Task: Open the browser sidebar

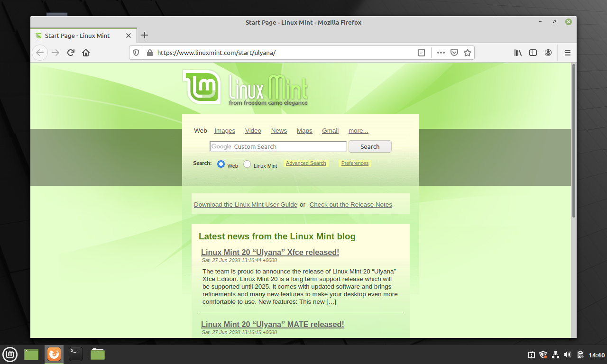Action: tap(533, 53)
